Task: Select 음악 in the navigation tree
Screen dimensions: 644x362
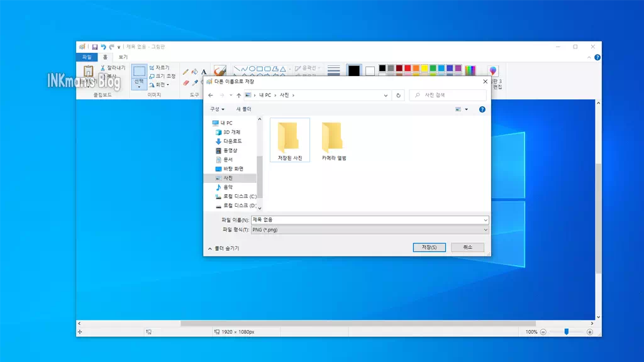Action: 225,187
